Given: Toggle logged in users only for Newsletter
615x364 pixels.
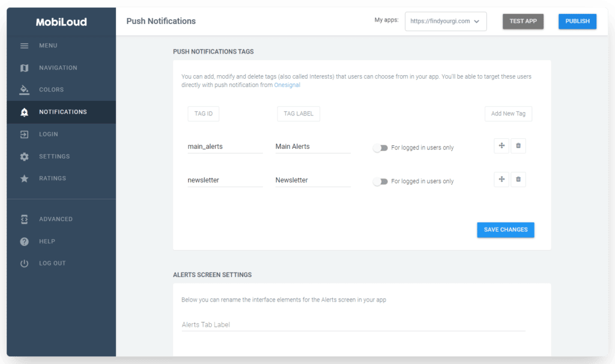Looking at the screenshot, I should (380, 181).
